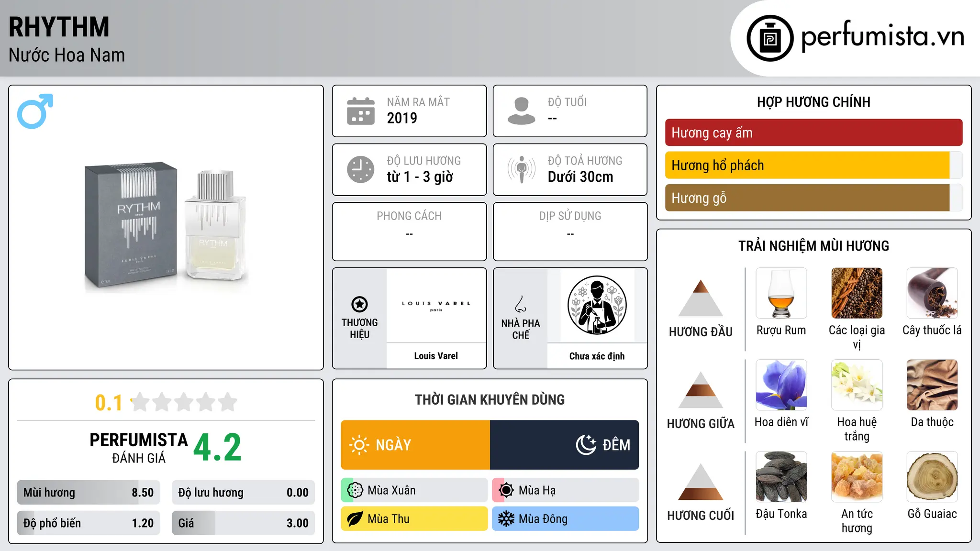Click the brown Hương gỗ accord bar
The height and width of the screenshot is (551, 980).
tap(813, 198)
